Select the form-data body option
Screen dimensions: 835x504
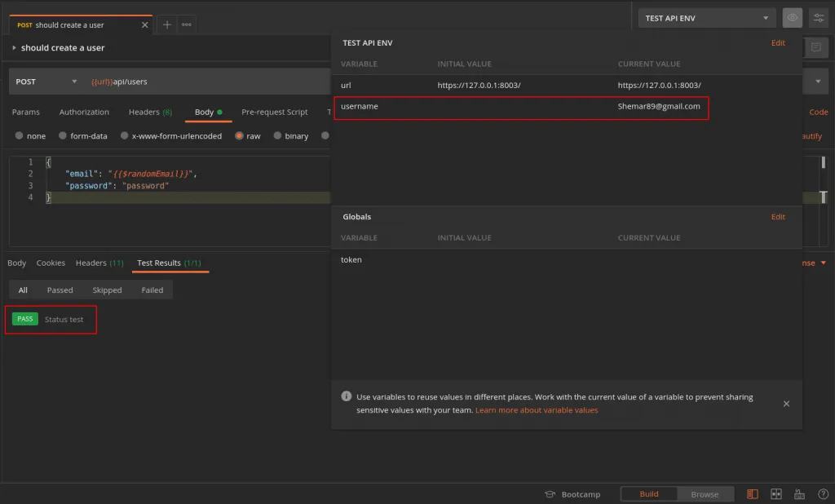(x=64, y=136)
